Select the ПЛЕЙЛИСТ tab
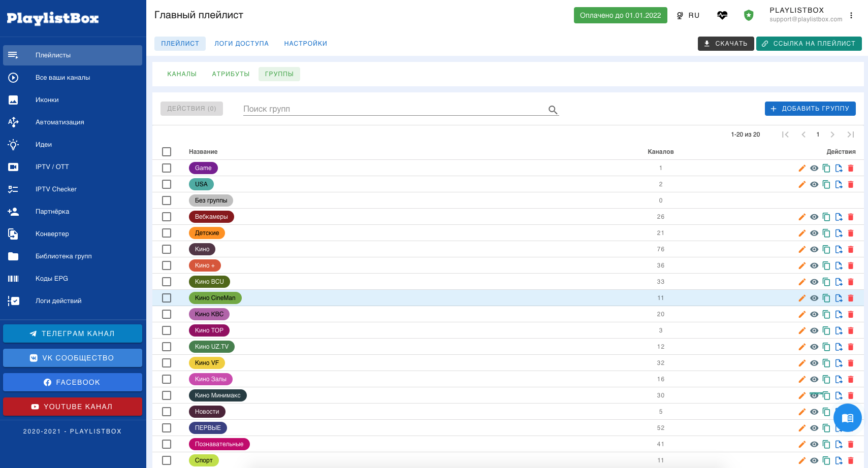This screenshot has width=868, height=468. [180, 44]
